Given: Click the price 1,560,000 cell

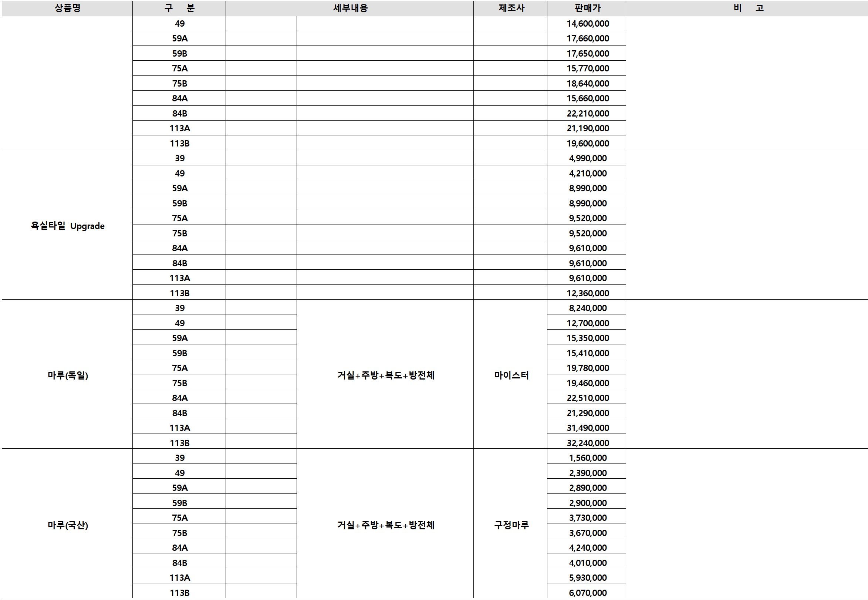Looking at the screenshot, I should coord(587,458).
